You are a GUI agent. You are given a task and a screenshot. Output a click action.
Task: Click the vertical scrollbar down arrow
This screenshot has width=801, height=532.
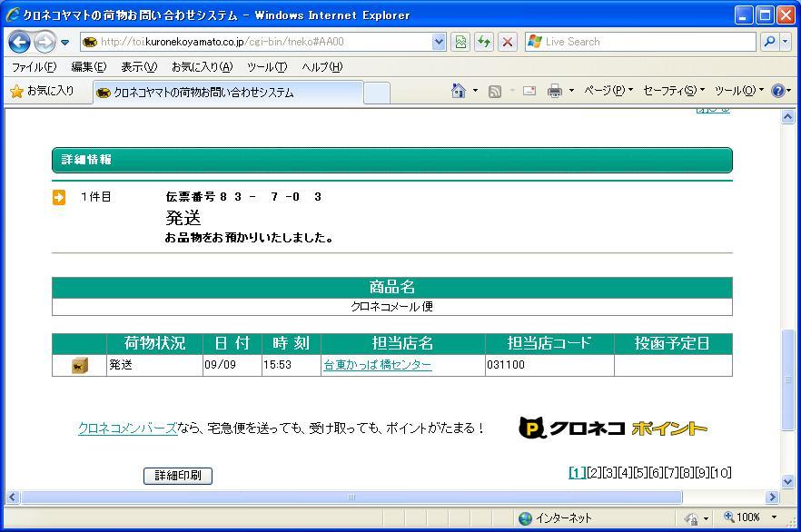pos(787,481)
